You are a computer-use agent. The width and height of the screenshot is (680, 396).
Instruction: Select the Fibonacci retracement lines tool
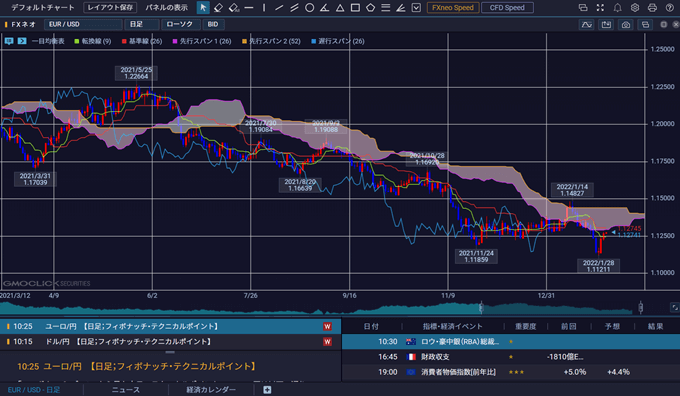click(386, 7)
